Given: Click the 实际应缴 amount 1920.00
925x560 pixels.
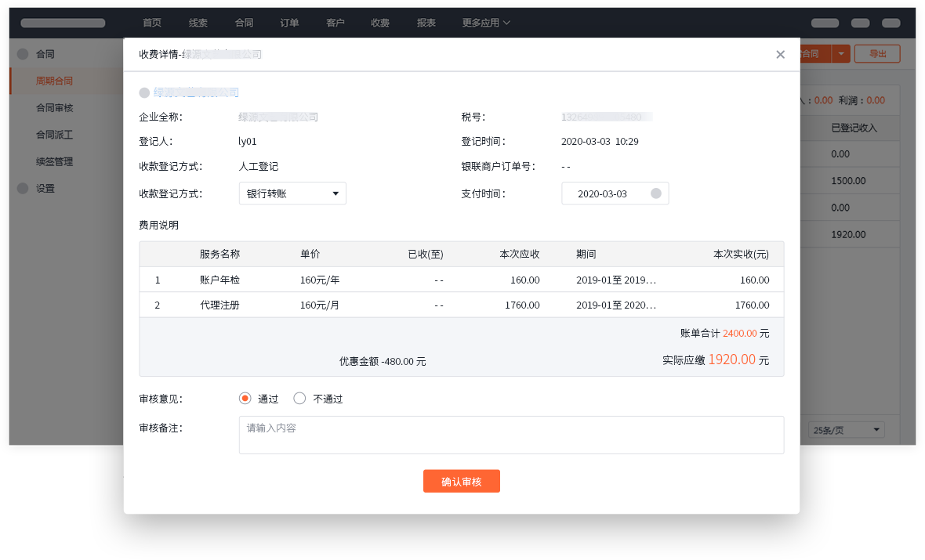Looking at the screenshot, I should click(x=731, y=359).
